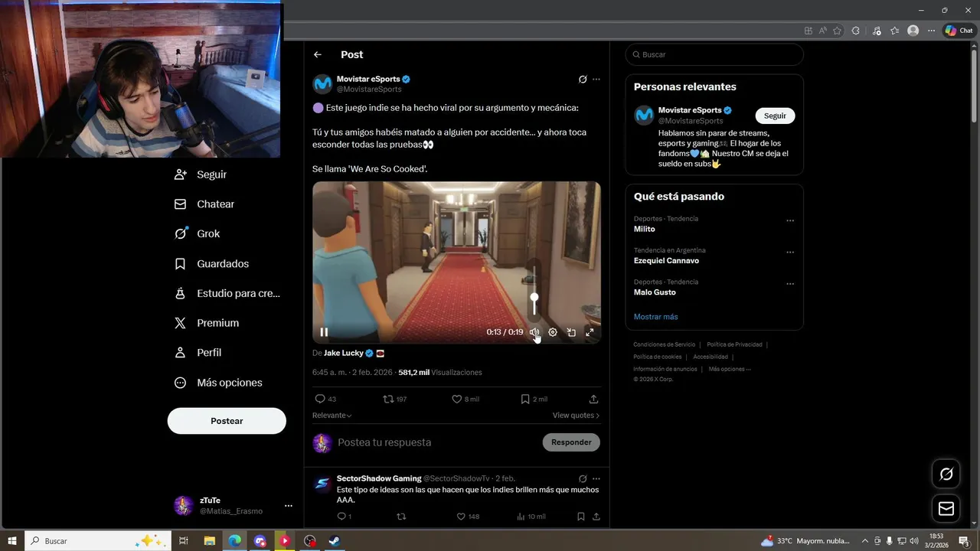The width and height of the screenshot is (980, 551).
Task: Open more options on Movistar eSports post
Action: click(596, 80)
